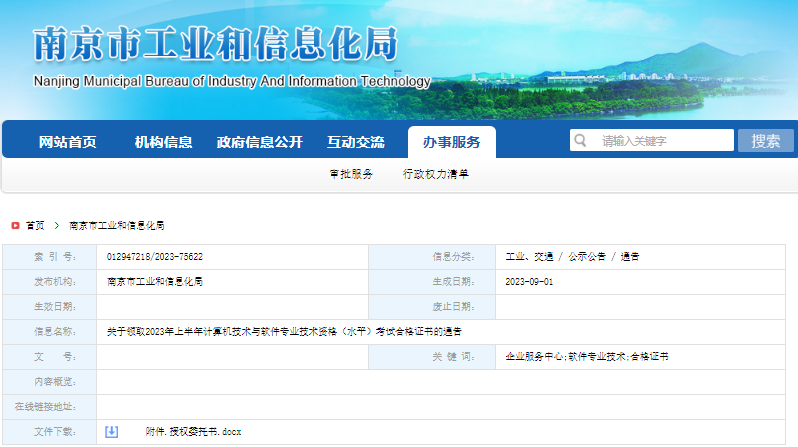The width and height of the screenshot is (798, 447).
Task: Click the blue download arrow icon
Action: [112, 431]
